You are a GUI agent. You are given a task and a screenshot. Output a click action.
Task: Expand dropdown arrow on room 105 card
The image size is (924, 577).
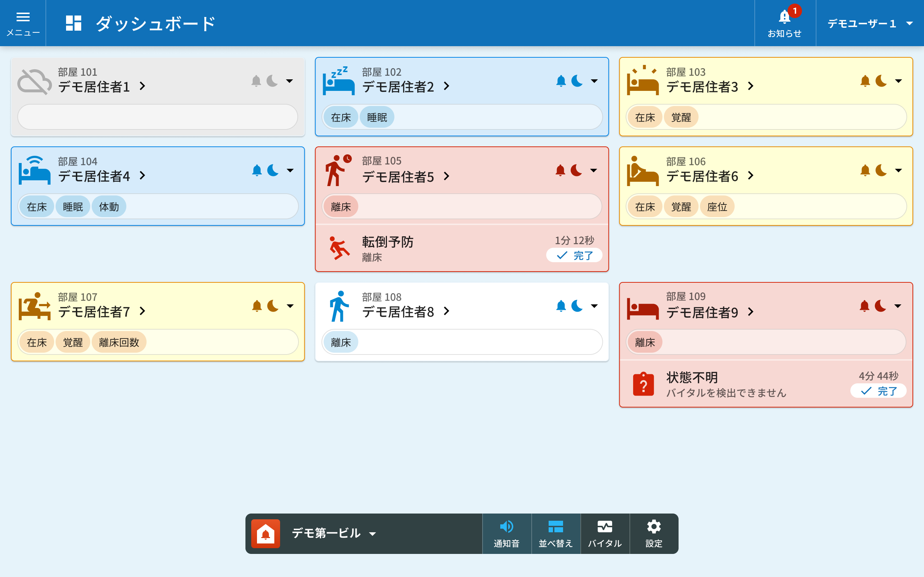click(x=594, y=170)
